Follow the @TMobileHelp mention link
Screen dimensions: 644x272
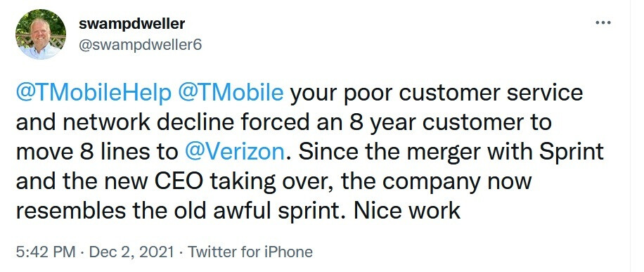point(94,93)
